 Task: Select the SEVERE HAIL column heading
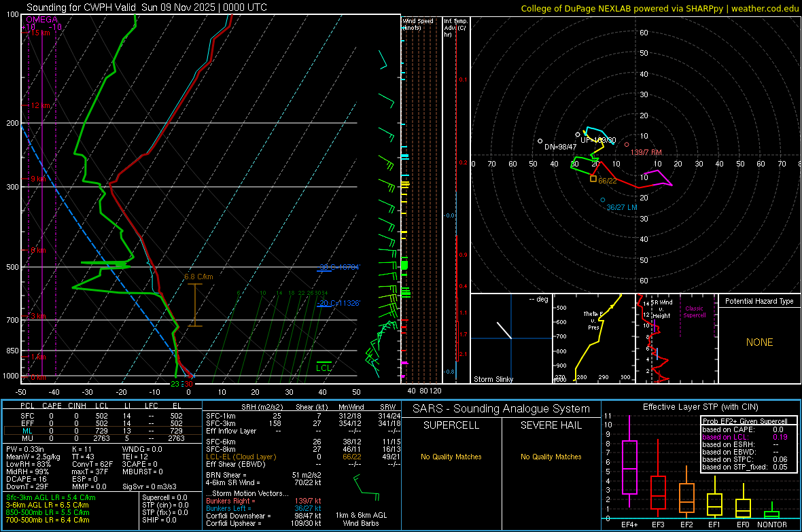coord(551,425)
